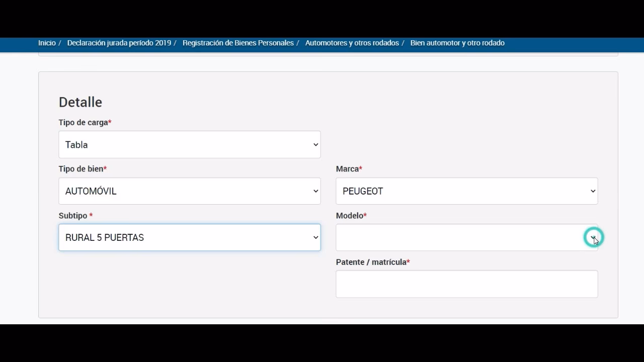Open the dropdown showing PEUGEOT
The width and height of the screenshot is (644, 362).
[466, 191]
